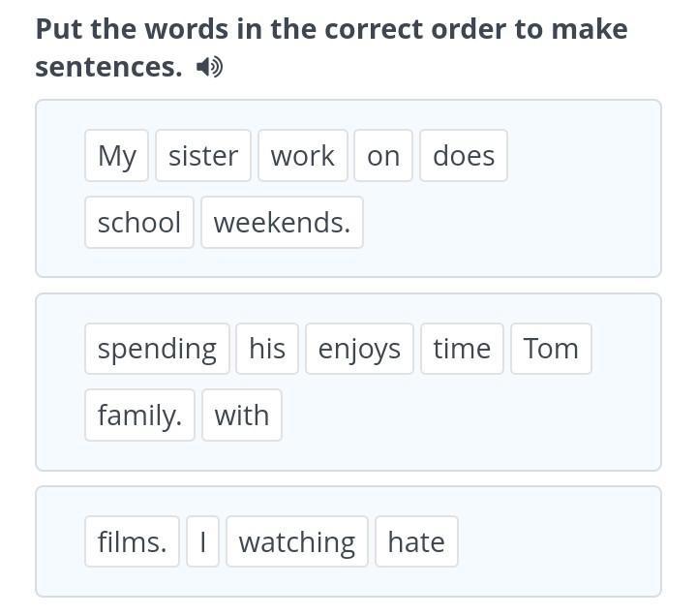Tap the "watching" word tile
The width and height of the screenshot is (697, 616).
297,542
